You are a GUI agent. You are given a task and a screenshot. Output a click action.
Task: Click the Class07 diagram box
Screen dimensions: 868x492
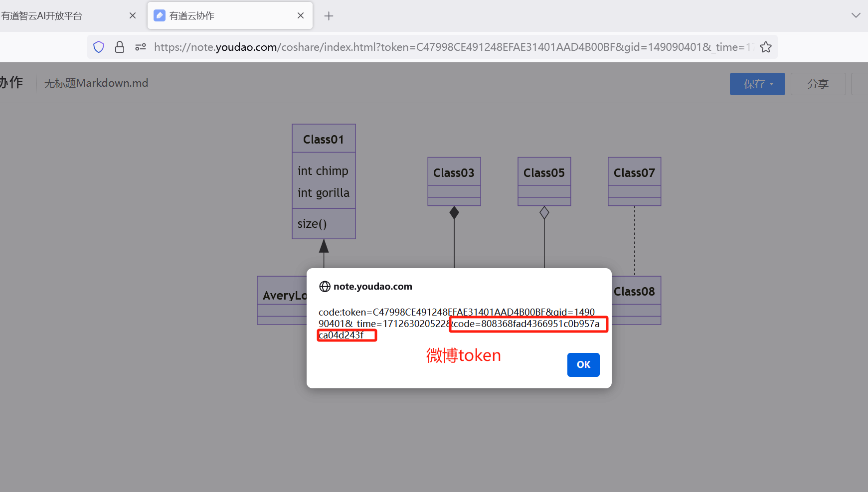pos(635,181)
